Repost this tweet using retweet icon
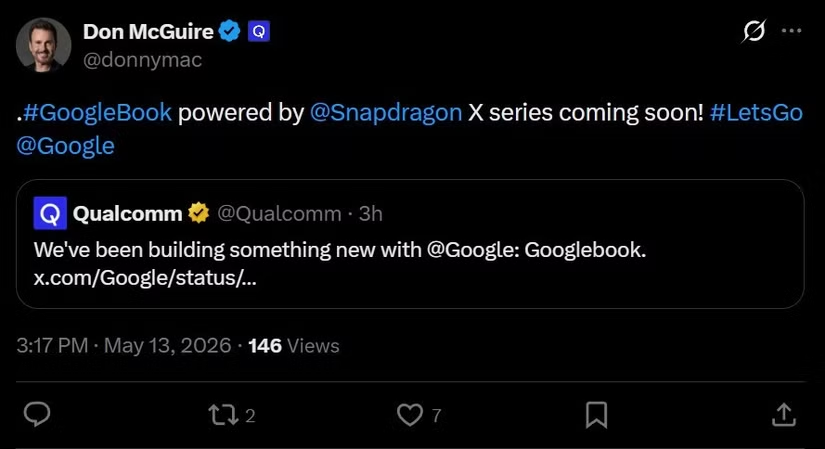 point(224,415)
